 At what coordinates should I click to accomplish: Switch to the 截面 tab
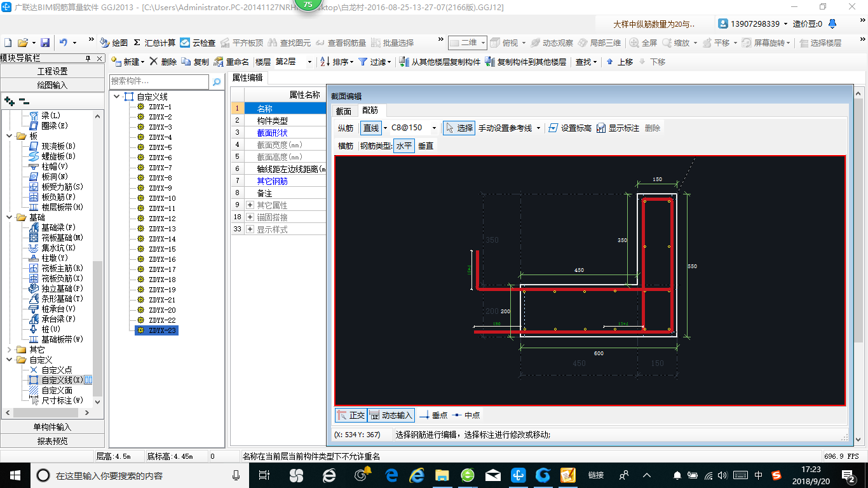[343, 111]
